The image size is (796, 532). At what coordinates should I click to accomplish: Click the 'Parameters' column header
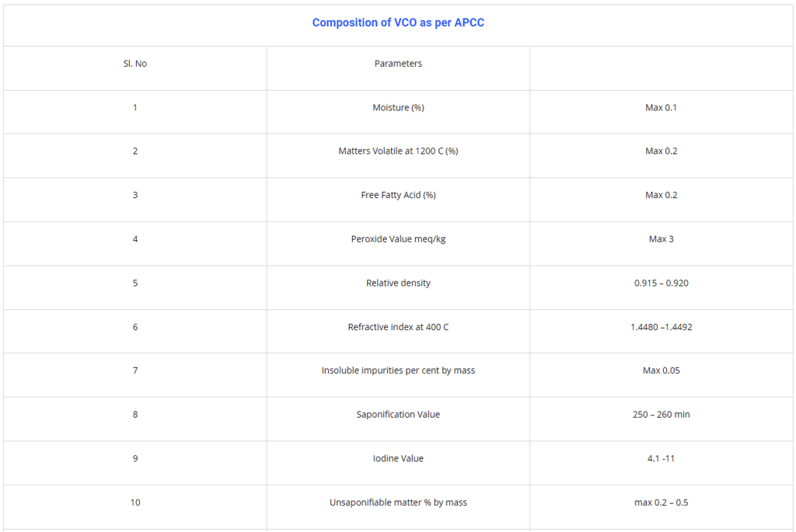click(398, 64)
